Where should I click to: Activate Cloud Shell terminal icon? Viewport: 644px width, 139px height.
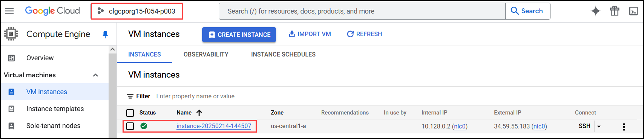pos(633,11)
